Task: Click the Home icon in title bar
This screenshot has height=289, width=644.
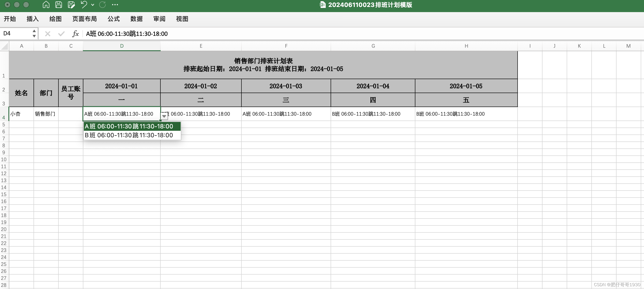Action: coord(46,5)
